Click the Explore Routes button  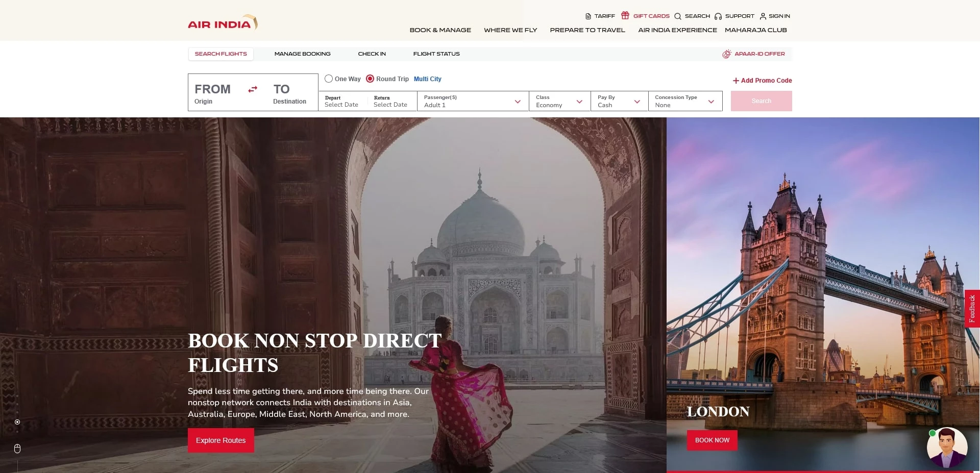point(220,440)
